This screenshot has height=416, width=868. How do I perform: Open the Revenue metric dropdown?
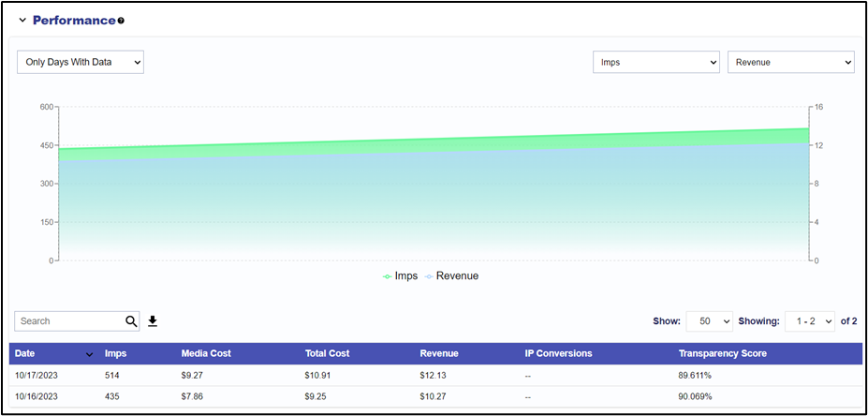tap(791, 62)
